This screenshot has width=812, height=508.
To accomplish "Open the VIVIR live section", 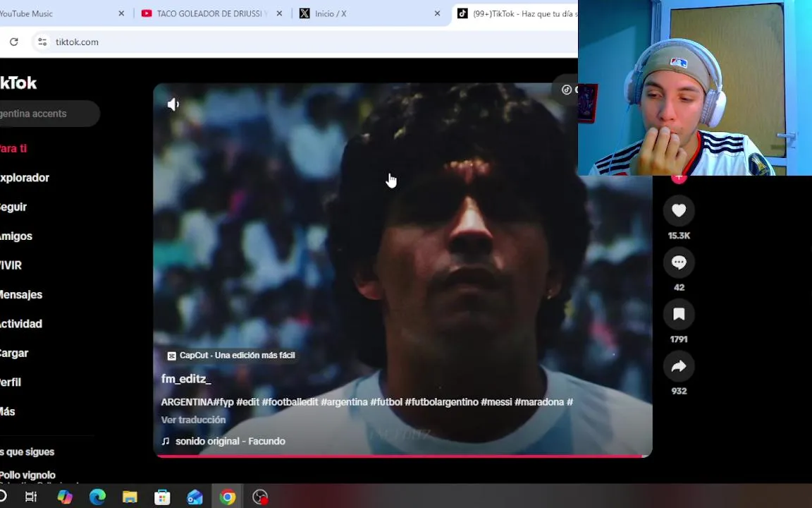I will coord(11,265).
